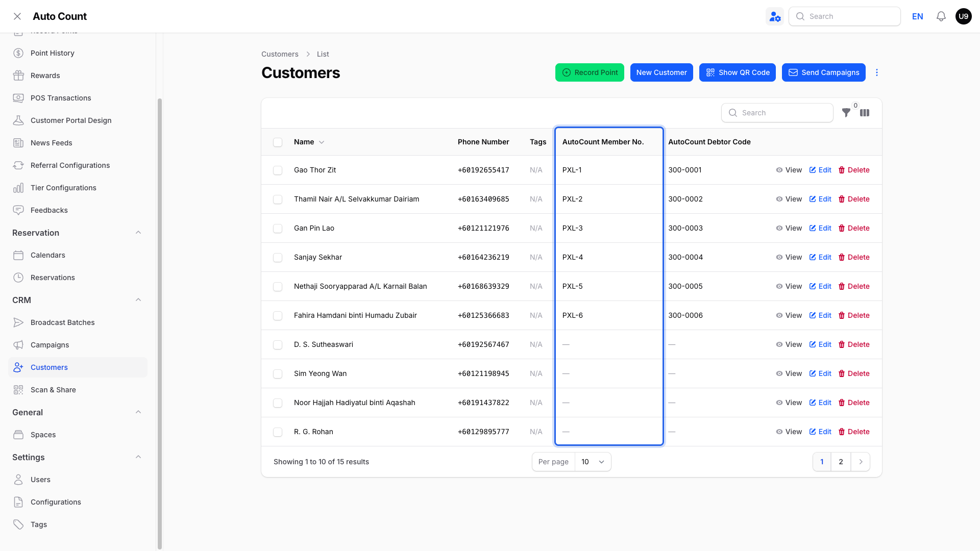Click the Scan & Share QR icon
980x551 pixels.
[18, 390]
